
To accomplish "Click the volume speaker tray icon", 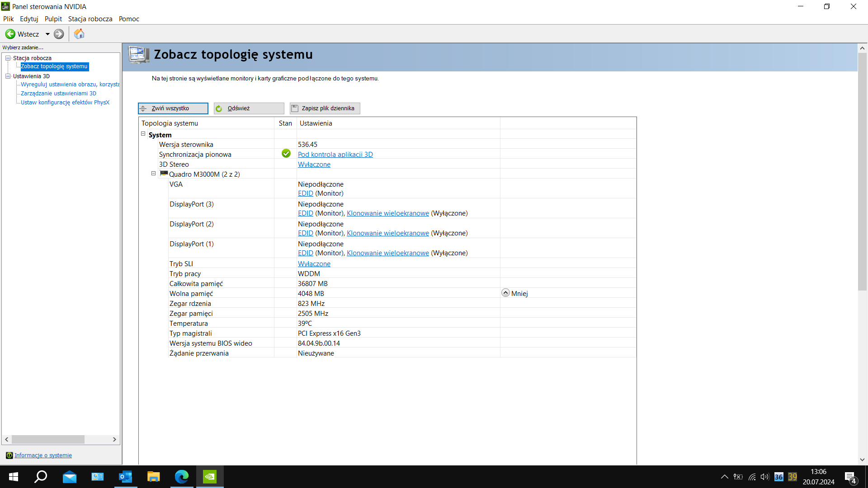I will pyautogui.click(x=765, y=477).
